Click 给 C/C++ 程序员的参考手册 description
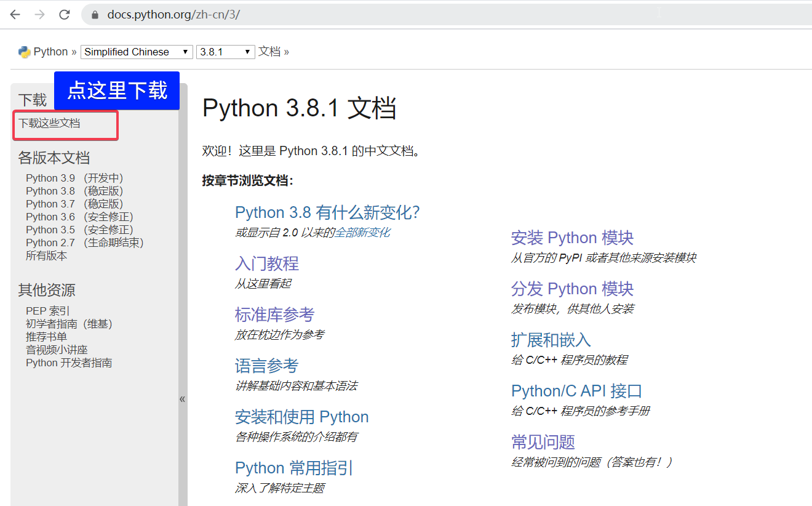Viewport: 812px width, 506px height. click(581, 411)
